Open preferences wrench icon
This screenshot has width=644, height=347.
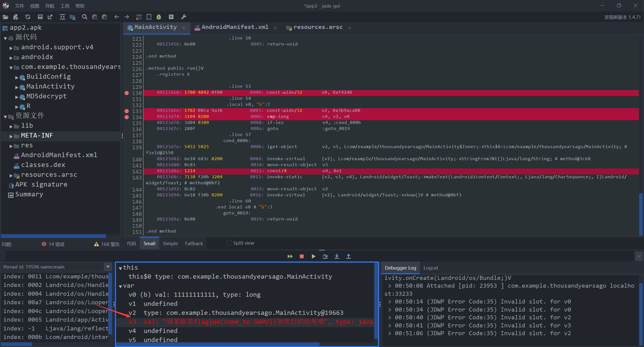coord(184,17)
